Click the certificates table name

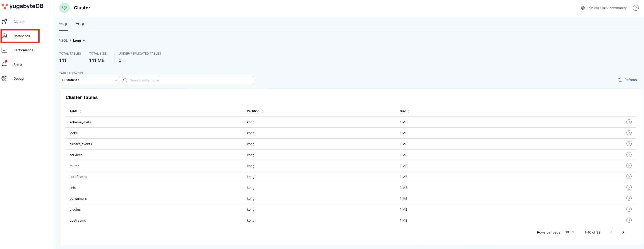(78, 177)
